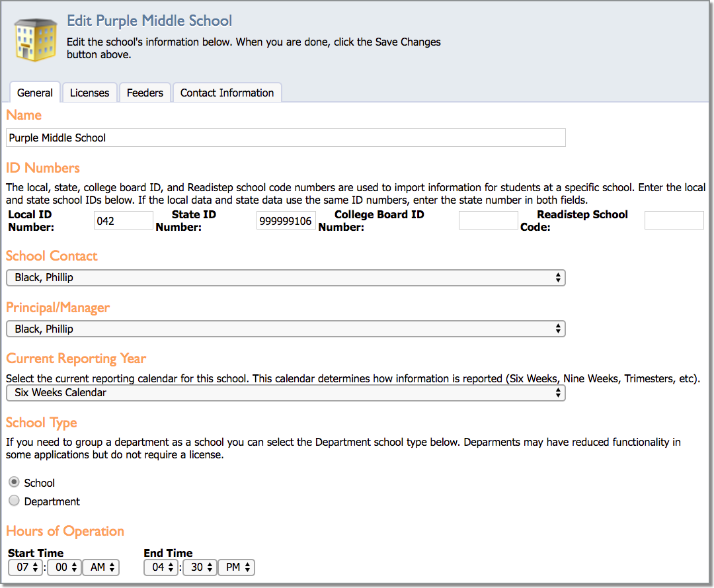Image resolution: width=714 pixels, height=588 pixels.
Task: Open the Start Time hour dropdown
Action: (26, 567)
